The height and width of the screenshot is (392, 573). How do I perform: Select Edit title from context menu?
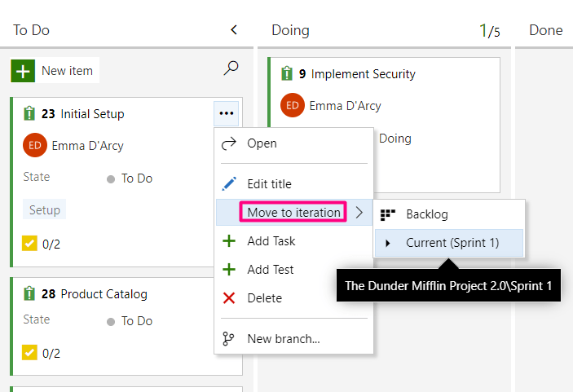pos(269,184)
